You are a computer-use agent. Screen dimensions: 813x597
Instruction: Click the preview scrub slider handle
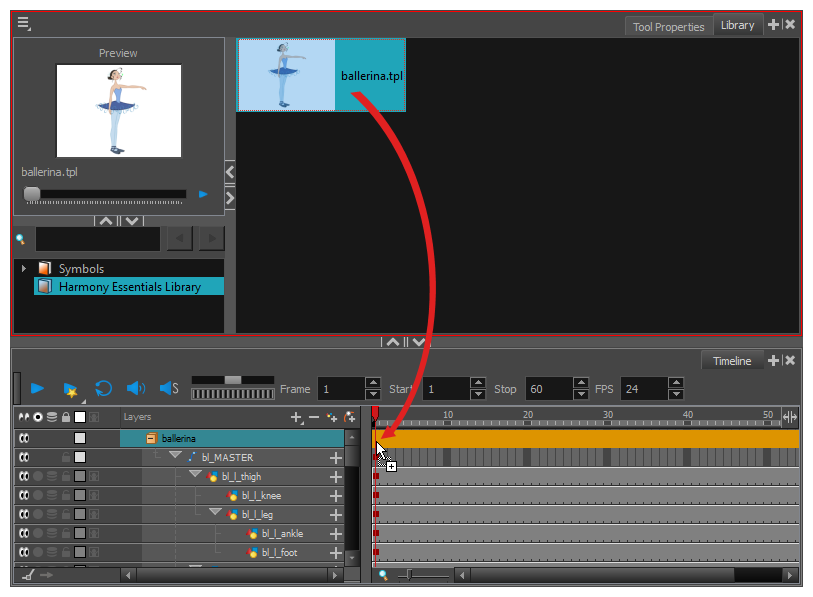32,194
